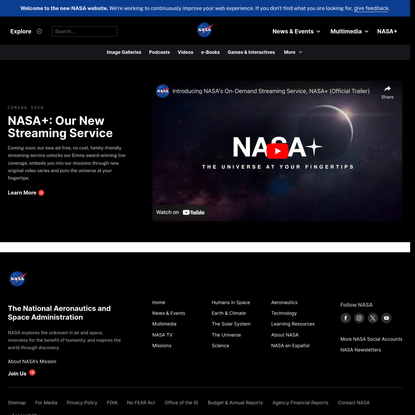The width and height of the screenshot is (415, 415).
Task: Click the red arrow beside Learn More
Action: click(41, 193)
